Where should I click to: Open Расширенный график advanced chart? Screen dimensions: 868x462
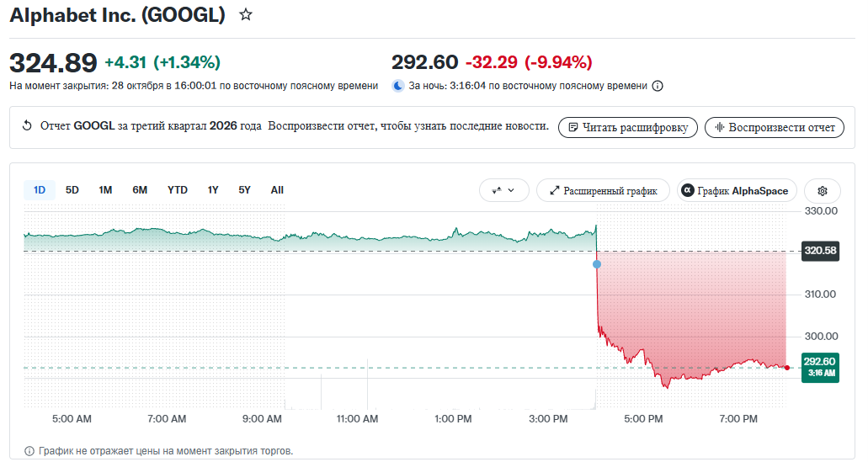pos(604,191)
